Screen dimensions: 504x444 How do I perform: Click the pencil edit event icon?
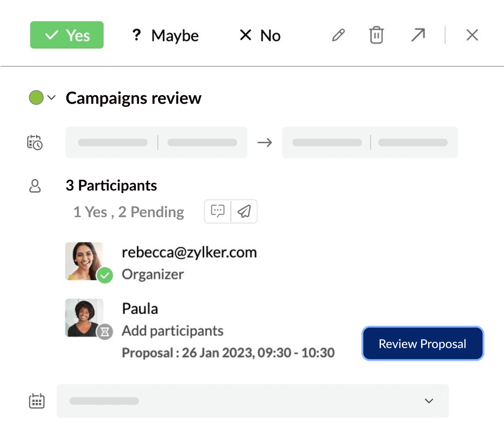click(338, 35)
